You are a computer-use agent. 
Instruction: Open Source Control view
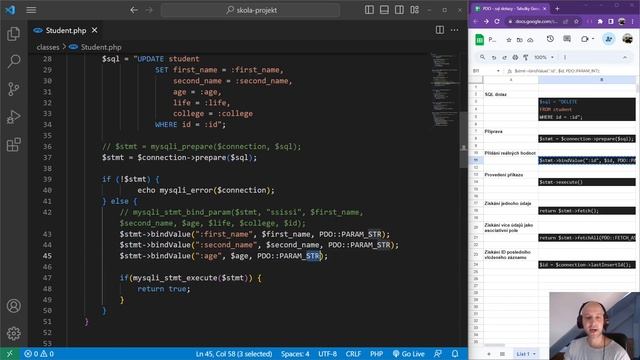click(x=13, y=89)
